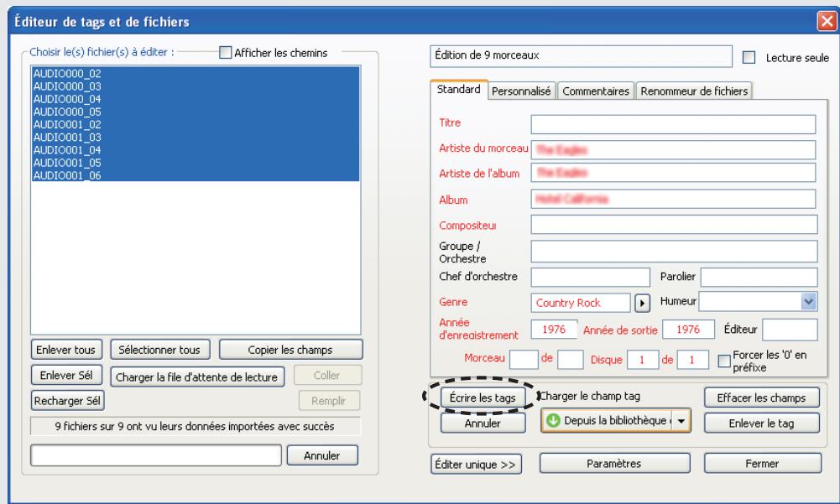Select file AUDIO000_02
The height and width of the screenshot is (504, 840).
coord(196,73)
